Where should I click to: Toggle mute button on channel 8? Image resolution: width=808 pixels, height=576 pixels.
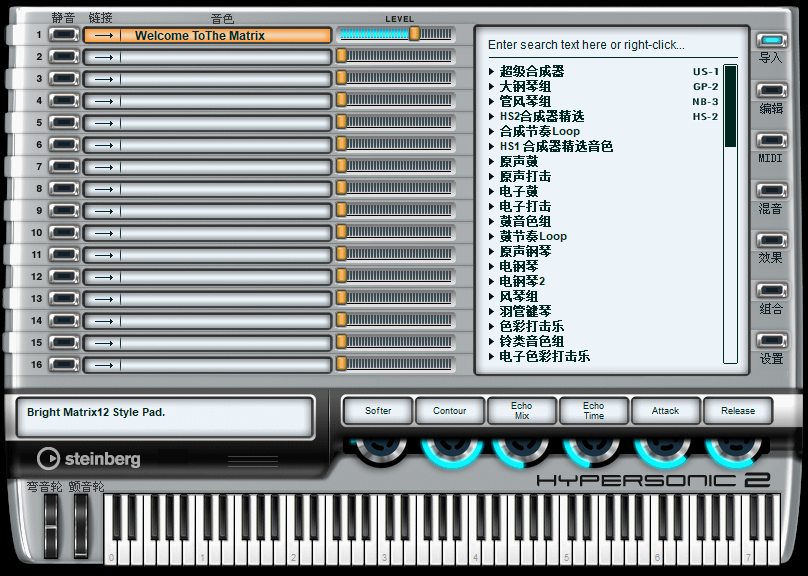tap(64, 189)
